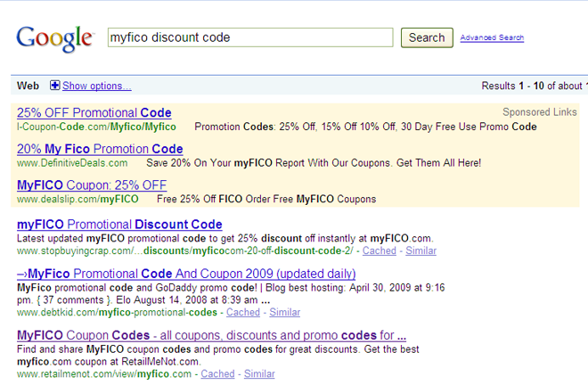This screenshot has height=385, width=588.
Task: Click the I-Coupon-Code.com/Myfico/Myfico URL text
Action: click(96, 127)
